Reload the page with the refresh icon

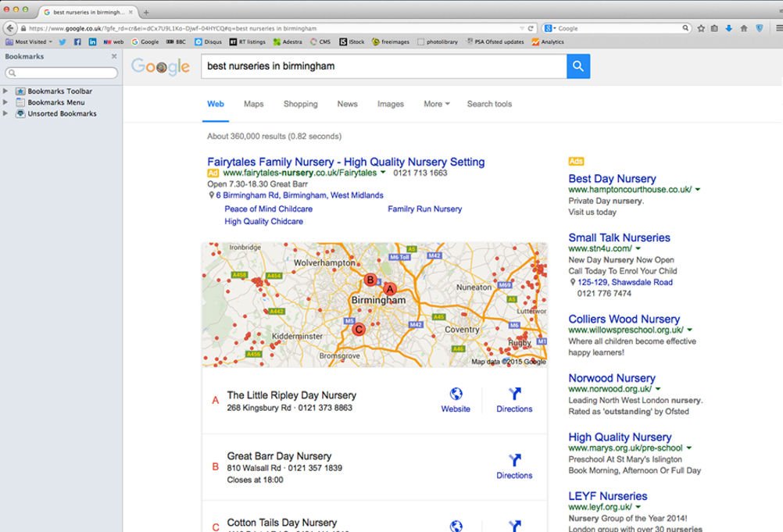click(x=531, y=28)
